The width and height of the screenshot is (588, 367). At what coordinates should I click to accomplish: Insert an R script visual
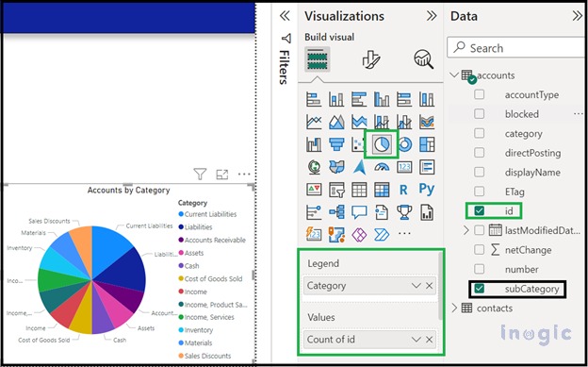403,190
